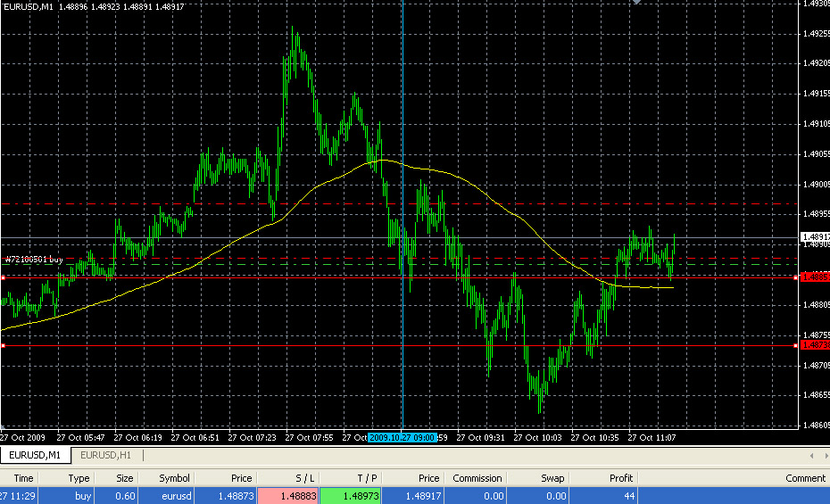Click the Symbol column header
Screen dimensions: 830x504
click(174, 478)
